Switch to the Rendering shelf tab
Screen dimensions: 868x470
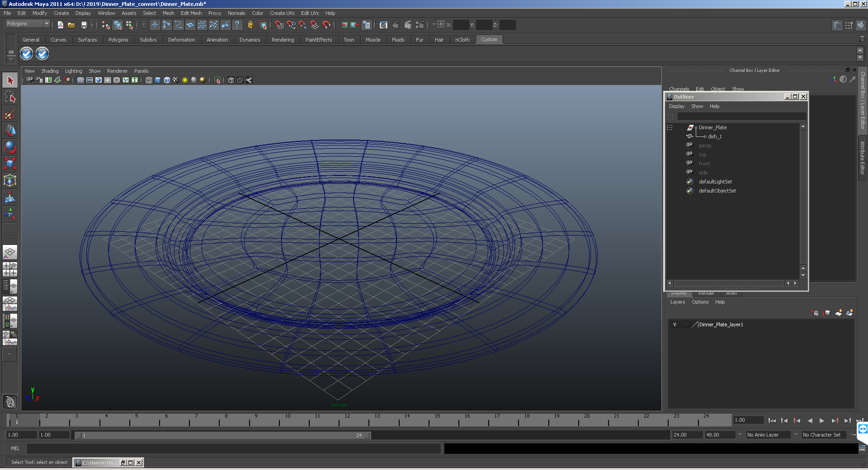[x=283, y=40]
